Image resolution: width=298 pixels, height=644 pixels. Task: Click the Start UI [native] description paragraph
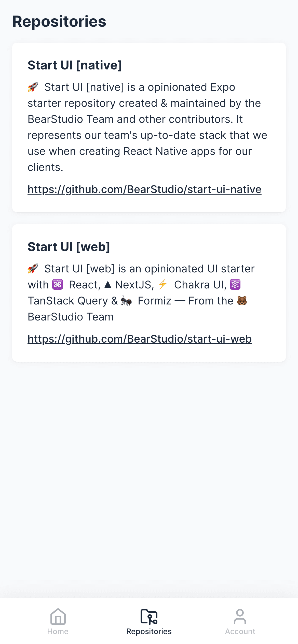point(147,127)
